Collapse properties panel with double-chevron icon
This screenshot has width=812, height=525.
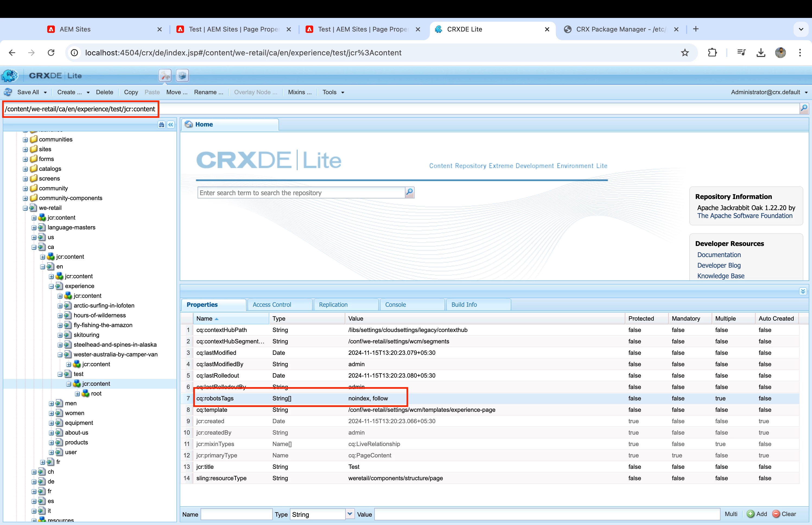coord(803,291)
